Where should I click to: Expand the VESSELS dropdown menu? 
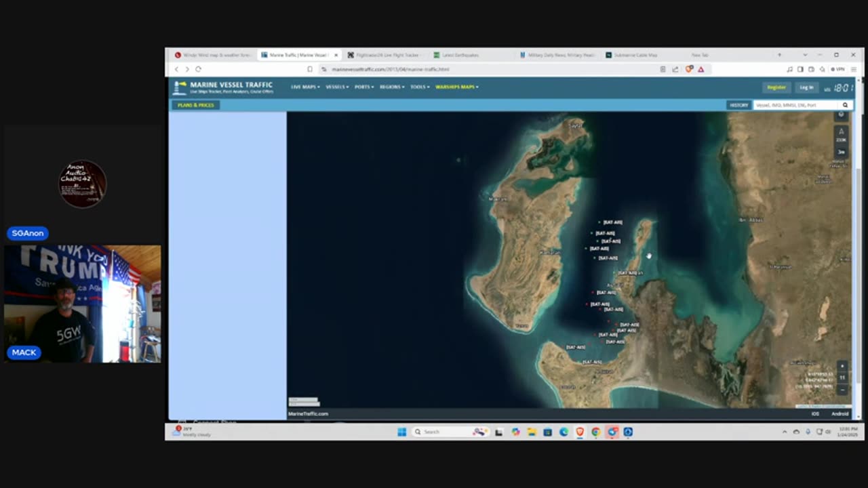click(337, 87)
